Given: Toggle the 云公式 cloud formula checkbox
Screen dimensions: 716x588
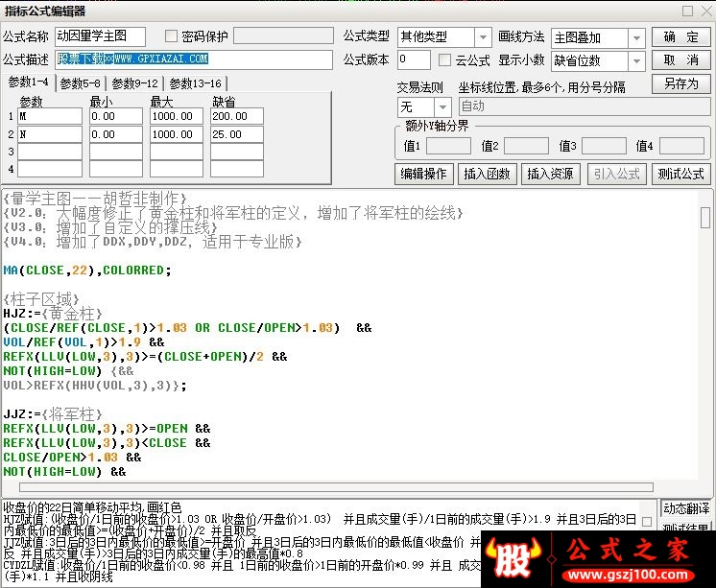Looking at the screenshot, I should tap(444, 59).
